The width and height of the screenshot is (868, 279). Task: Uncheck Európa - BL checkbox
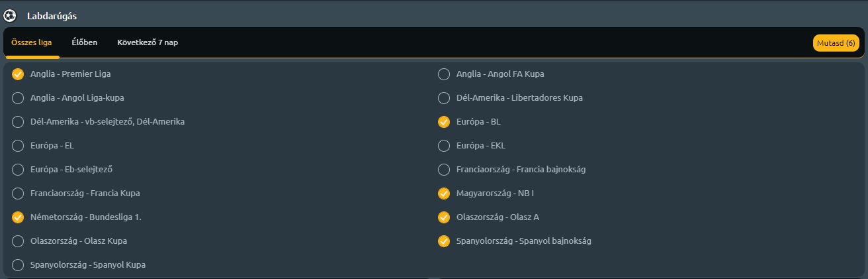tap(444, 122)
